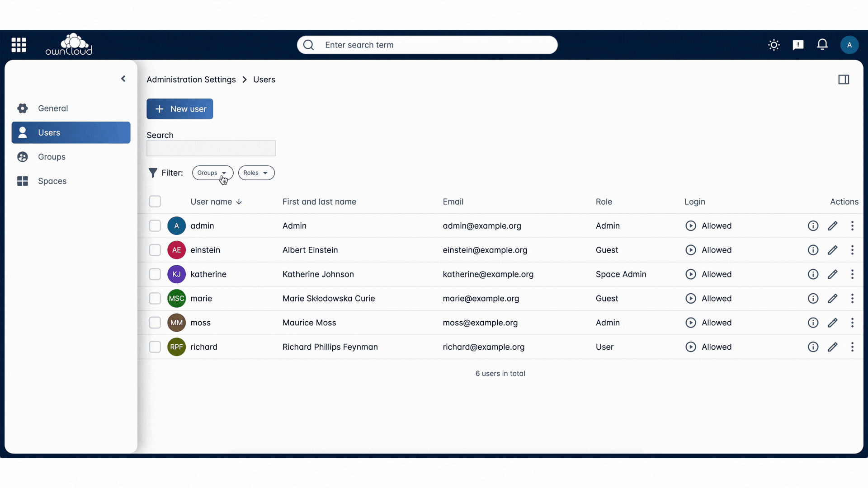Open the feedback speech bubble icon
Screen dimensions: 868x488
(798, 45)
